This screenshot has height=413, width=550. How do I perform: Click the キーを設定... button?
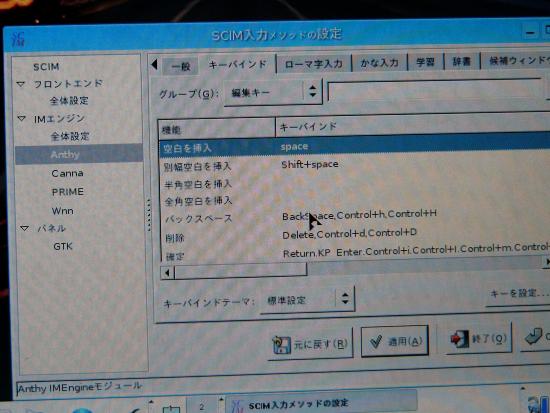click(519, 293)
